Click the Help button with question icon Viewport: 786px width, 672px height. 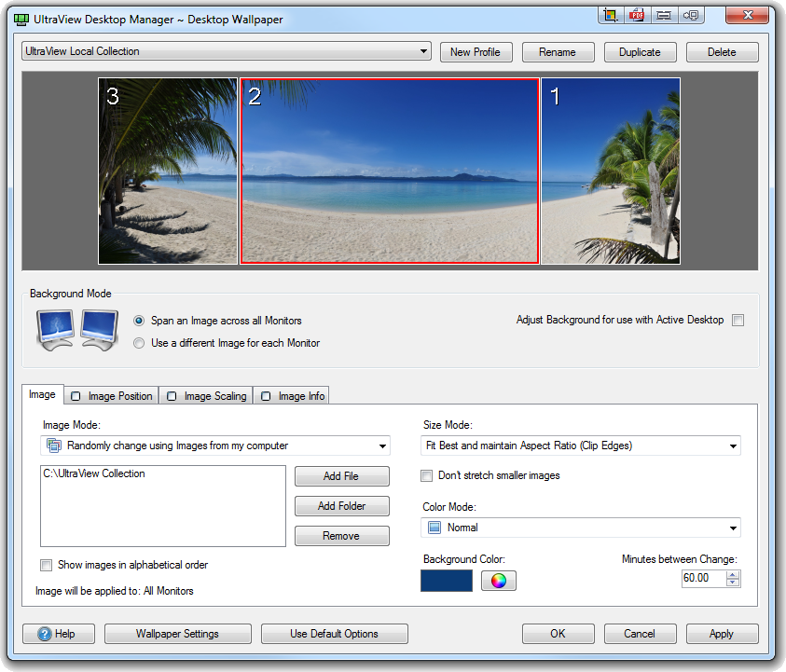(59, 634)
